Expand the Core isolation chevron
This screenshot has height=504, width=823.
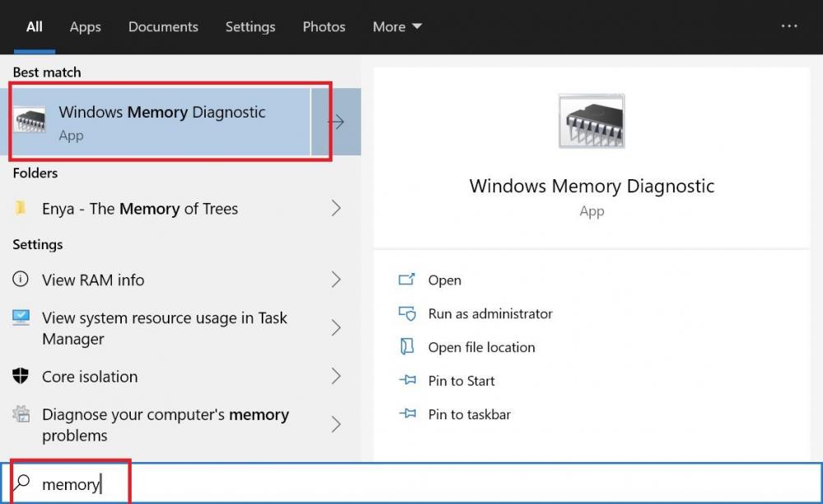337,376
